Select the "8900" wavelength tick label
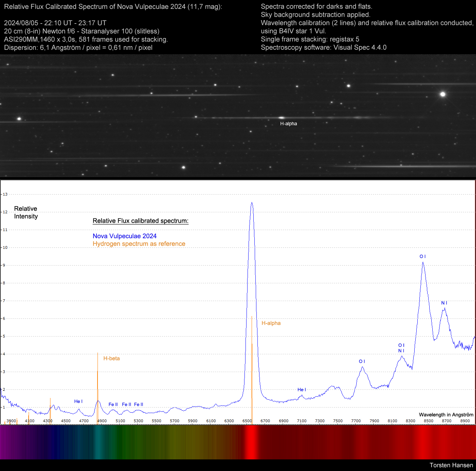The image size is (476, 471). coord(465,421)
